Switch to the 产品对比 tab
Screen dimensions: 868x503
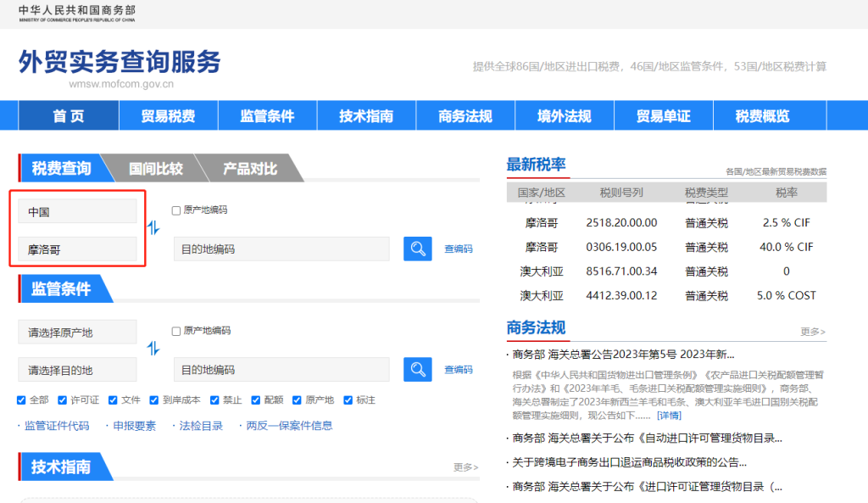click(250, 169)
